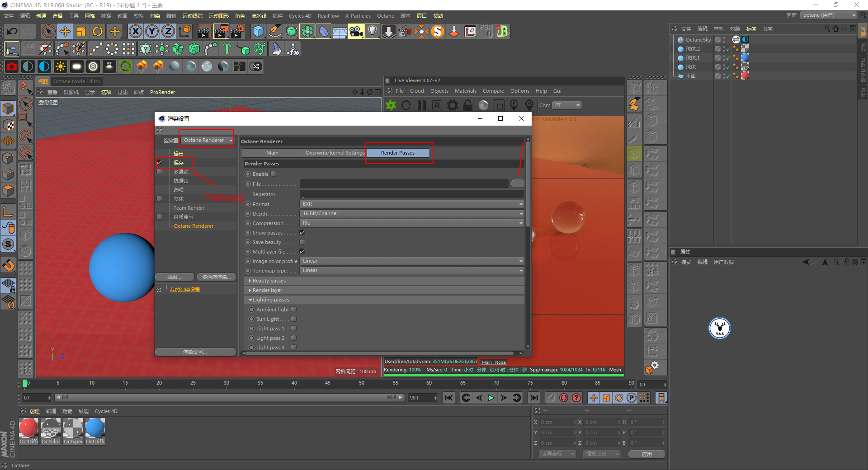Open the 渲染器 Octane Renderer dropdown

tap(207, 141)
